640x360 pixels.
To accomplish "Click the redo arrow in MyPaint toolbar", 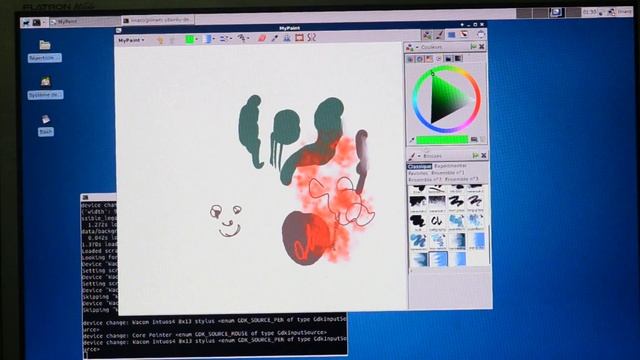I will [173, 40].
